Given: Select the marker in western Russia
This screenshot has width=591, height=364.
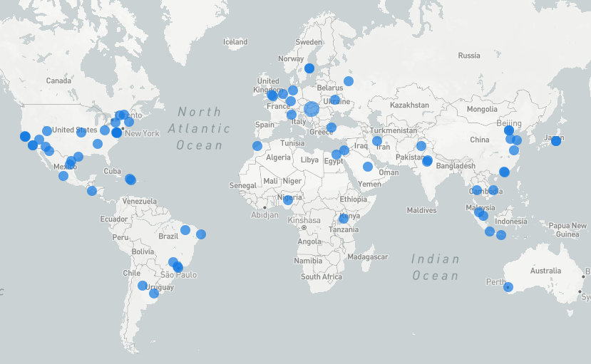Looking at the screenshot, I should [x=349, y=81].
